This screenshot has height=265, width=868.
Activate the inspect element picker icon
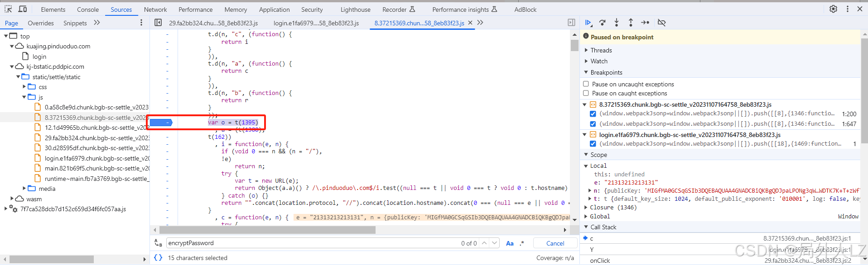[x=9, y=9]
